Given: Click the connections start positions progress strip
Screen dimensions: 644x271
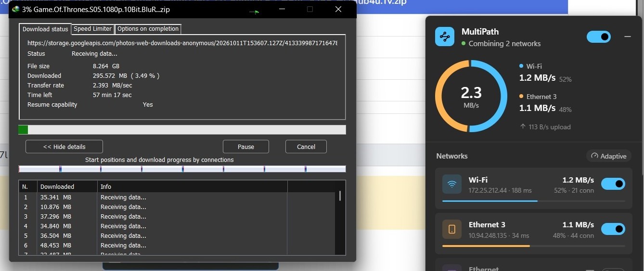Looking at the screenshot, I should coord(182,169).
